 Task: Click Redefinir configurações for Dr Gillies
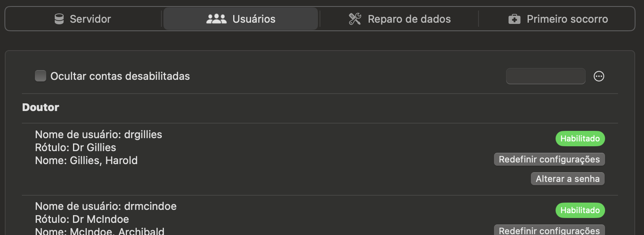549,159
